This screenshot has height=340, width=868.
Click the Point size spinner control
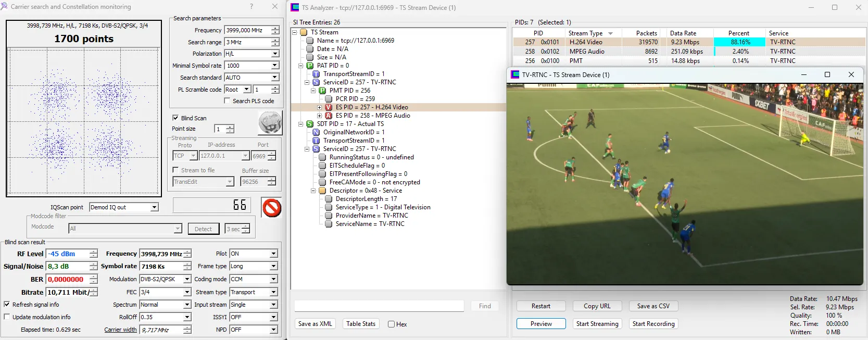tap(230, 129)
